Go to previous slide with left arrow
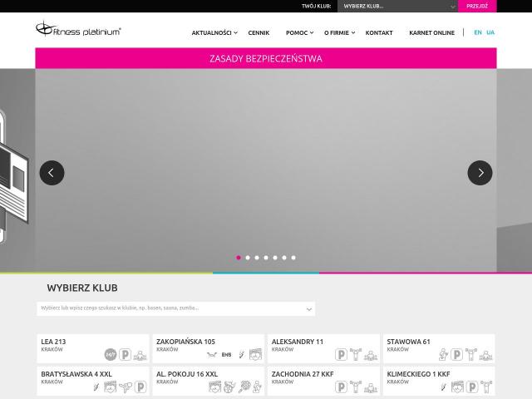 52,173
